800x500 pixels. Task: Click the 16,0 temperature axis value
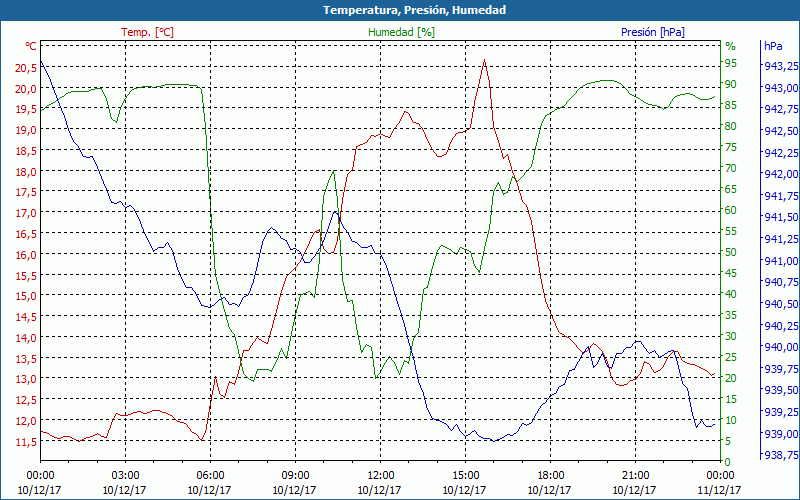click(26, 255)
